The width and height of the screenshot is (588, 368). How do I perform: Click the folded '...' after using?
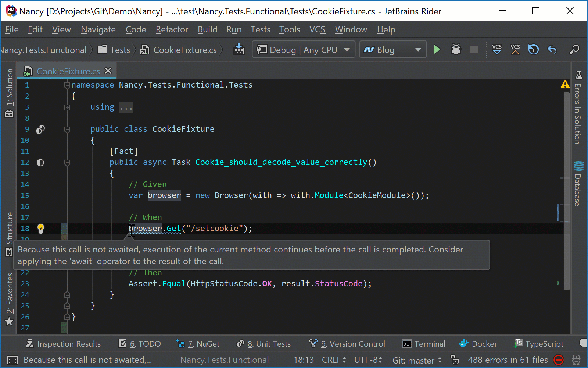126,107
